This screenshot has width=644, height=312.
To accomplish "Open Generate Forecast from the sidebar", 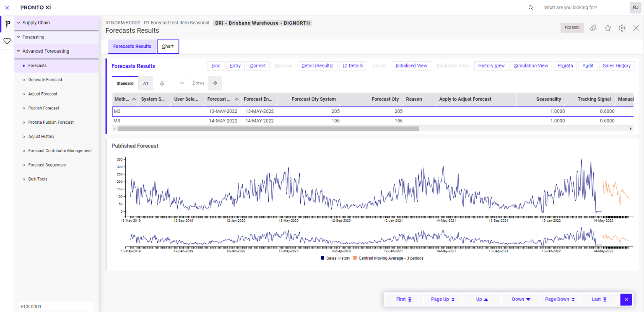I will click(45, 80).
